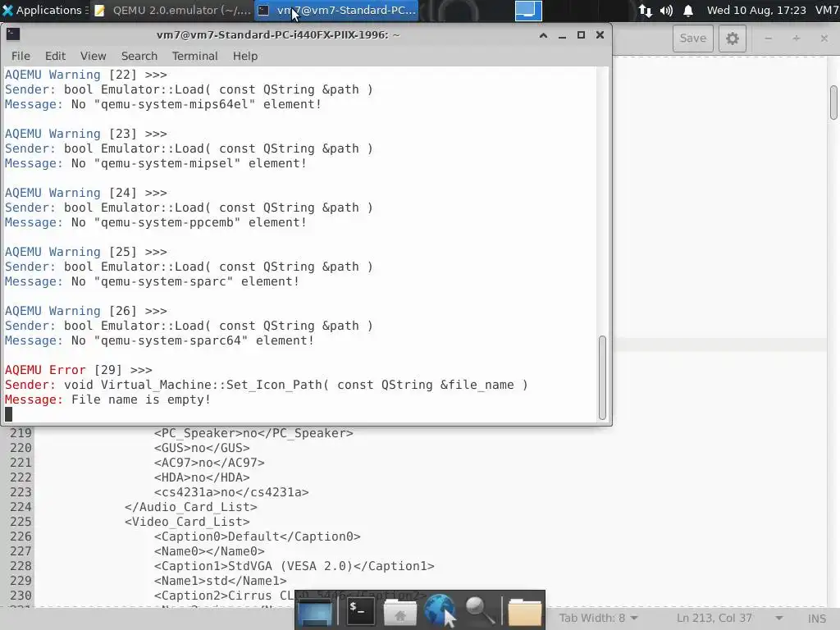Open the terminal Edit menu

tap(55, 56)
